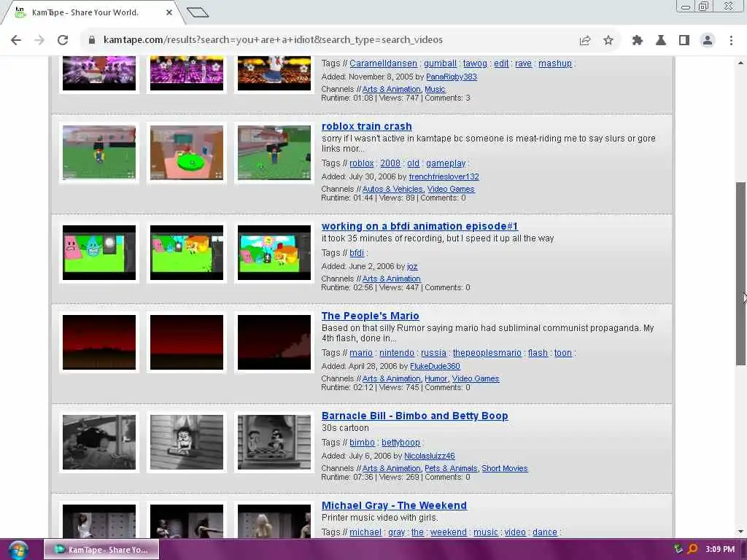Open the Music channel link in the first result
This screenshot has width=747, height=560.
435,89
